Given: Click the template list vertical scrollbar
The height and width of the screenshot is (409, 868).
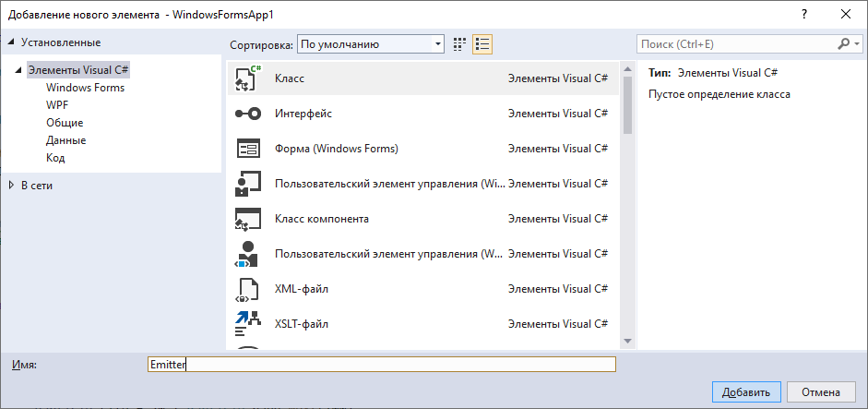Looking at the screenshot, I should [x=627, y=203].
